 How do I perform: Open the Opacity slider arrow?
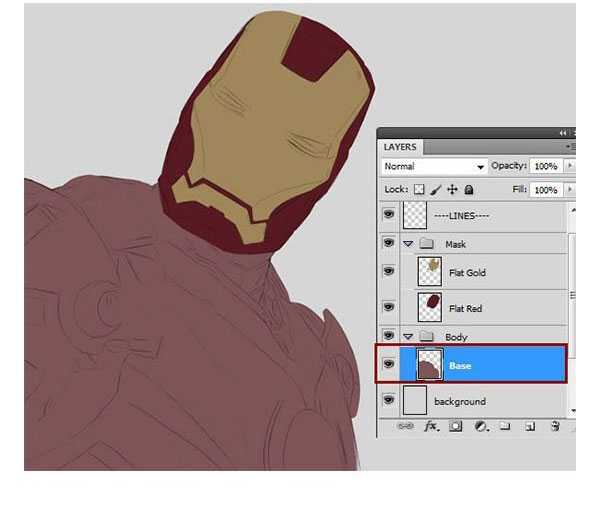point(570,166)
